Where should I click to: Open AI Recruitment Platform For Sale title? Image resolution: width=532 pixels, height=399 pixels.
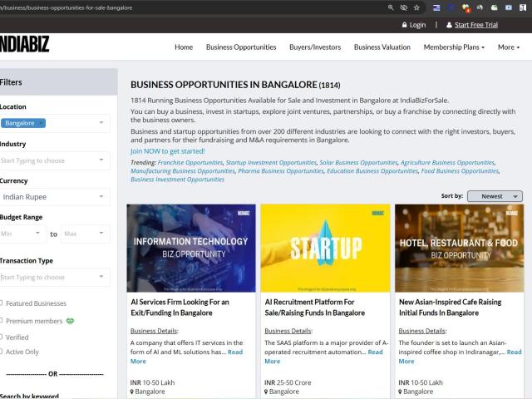click(x=314, y=308)
